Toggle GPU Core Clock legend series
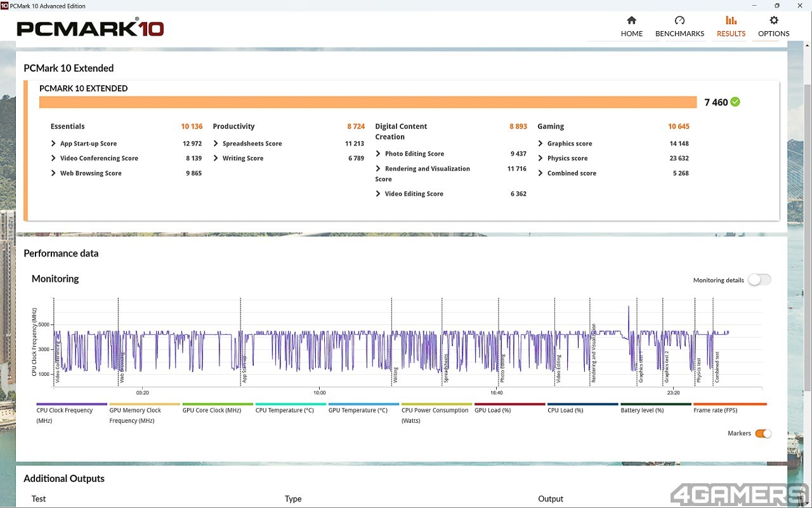The image size is (812, 508). pos(217,410)
